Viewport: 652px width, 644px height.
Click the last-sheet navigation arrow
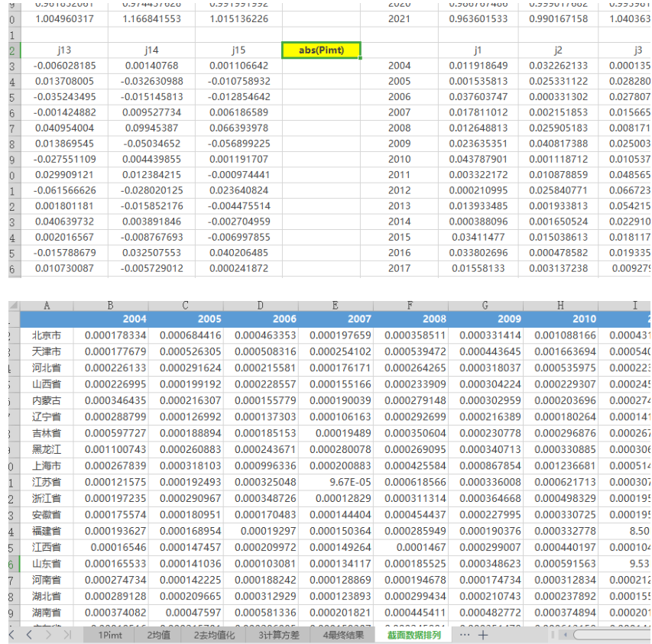tap(67, 635)
